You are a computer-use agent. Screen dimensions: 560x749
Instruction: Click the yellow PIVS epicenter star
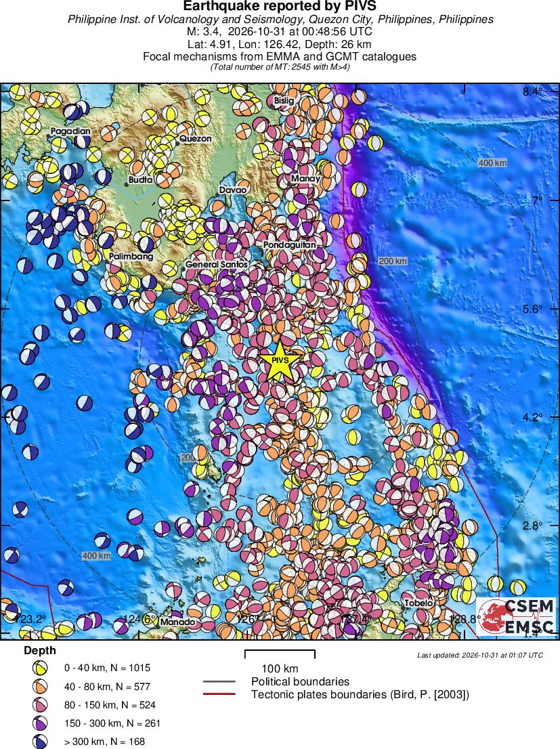point(280,360)
